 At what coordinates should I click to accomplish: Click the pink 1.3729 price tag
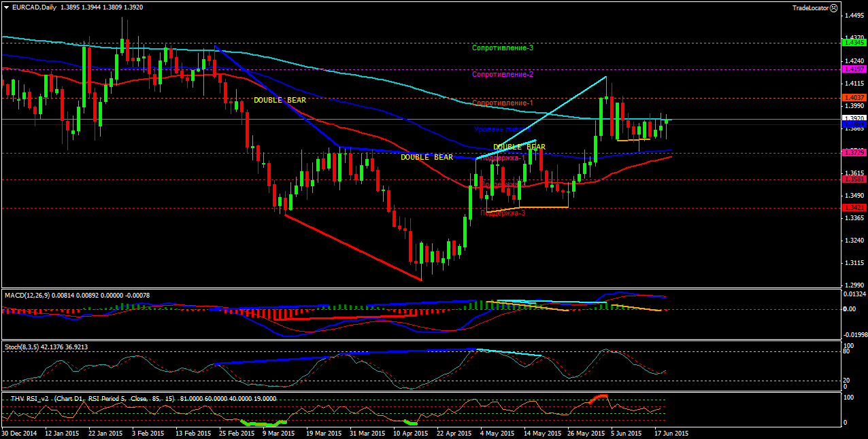[x=854, y=153]
